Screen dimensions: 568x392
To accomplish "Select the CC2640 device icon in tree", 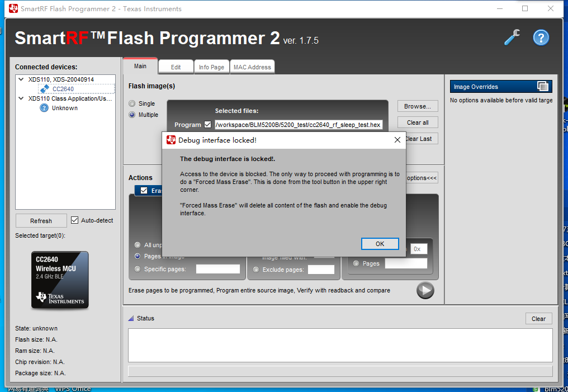I will click(45, 89).
